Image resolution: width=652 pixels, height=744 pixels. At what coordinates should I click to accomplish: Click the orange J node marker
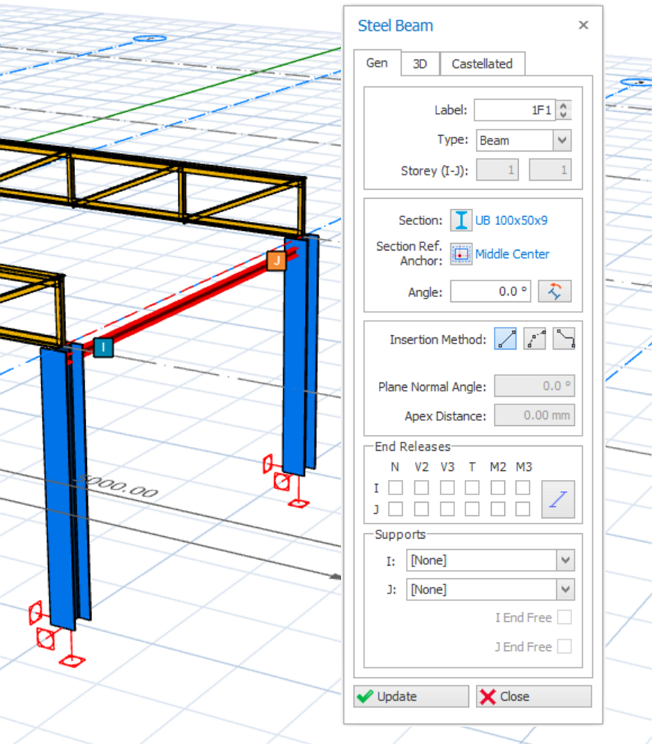pos(275,261)
